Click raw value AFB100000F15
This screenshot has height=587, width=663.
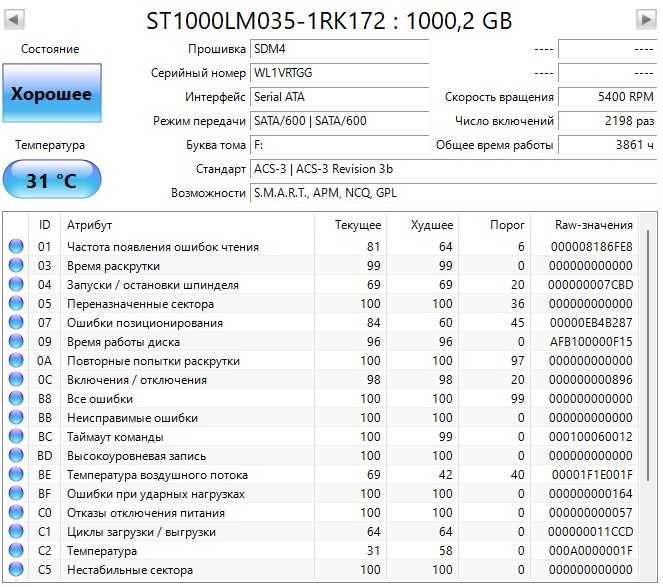pos(591,342)
